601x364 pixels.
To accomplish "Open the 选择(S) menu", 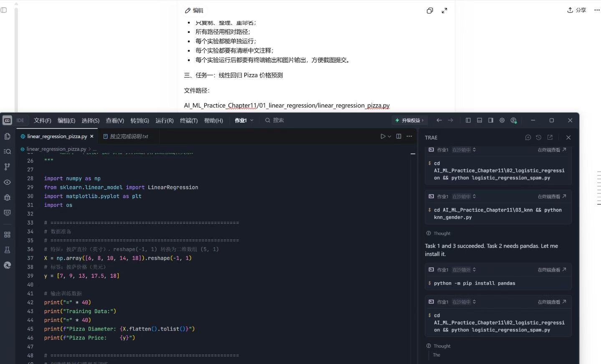I will 91,120.
